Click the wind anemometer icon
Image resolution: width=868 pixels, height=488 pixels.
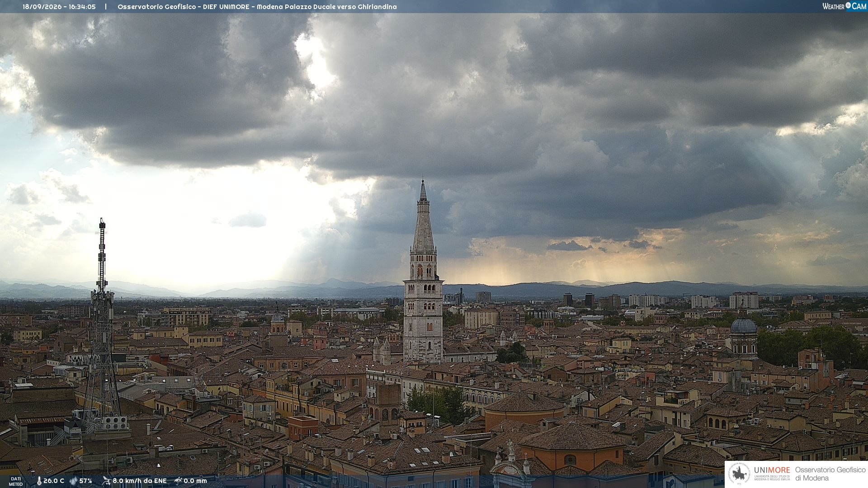[x=106, y=481]
